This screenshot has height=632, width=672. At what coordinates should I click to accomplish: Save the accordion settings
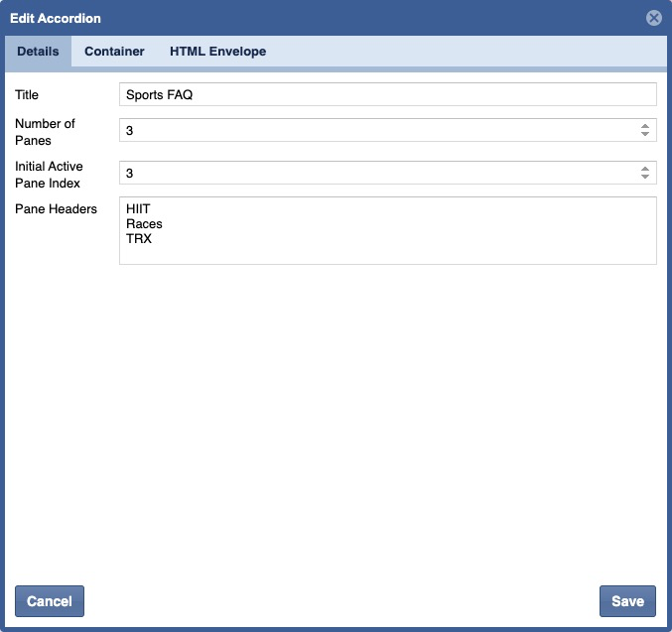[x=627, y=601]
